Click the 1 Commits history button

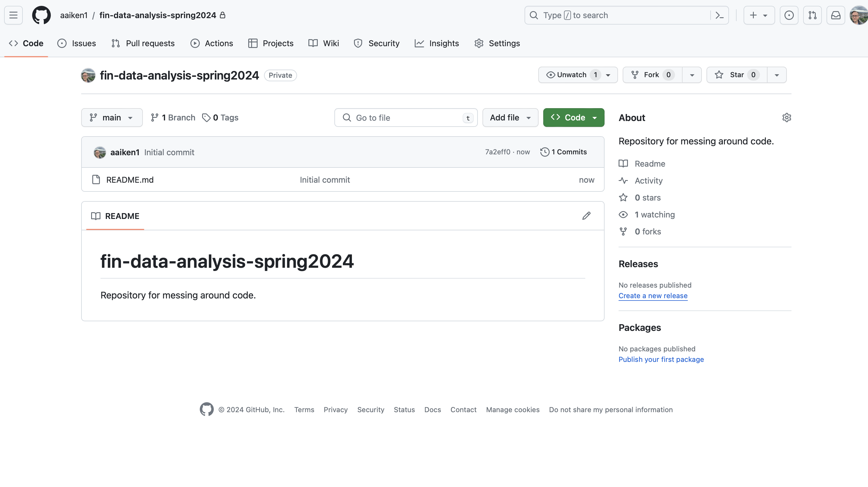click(x=563, y=152)
